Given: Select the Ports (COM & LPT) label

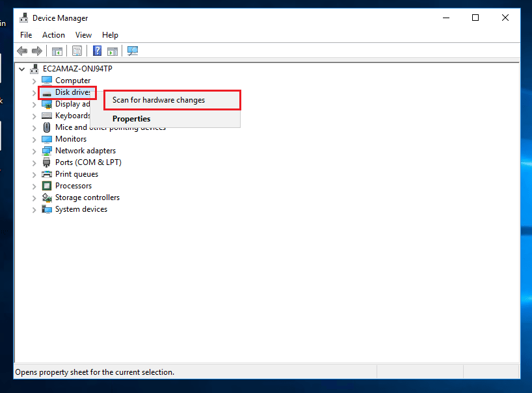Looking at the screenshot, I should 88,162.
